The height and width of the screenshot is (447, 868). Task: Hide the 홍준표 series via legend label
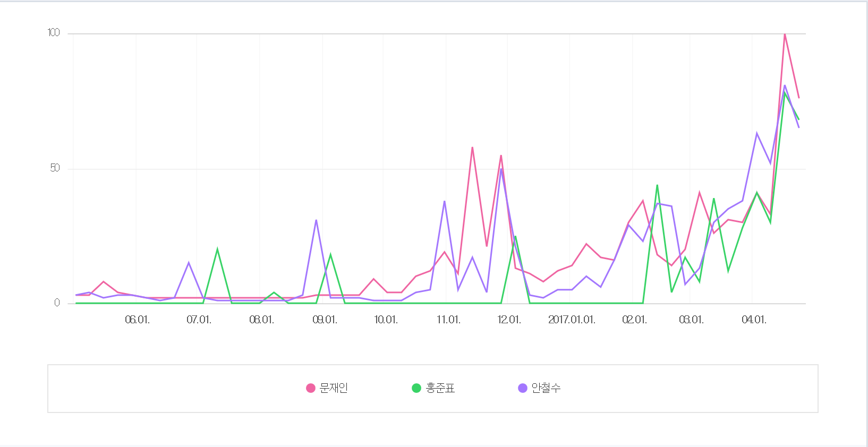click(440, 388)
